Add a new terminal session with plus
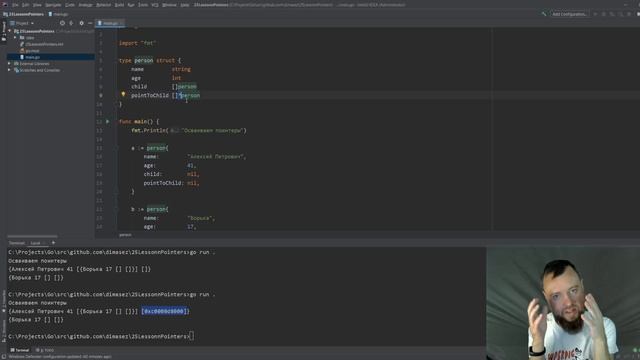 pos(53,243)
